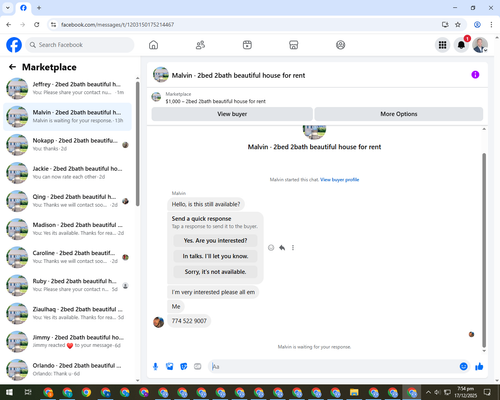
Task: Open the account profile picture menu
Action: (480, 45)
